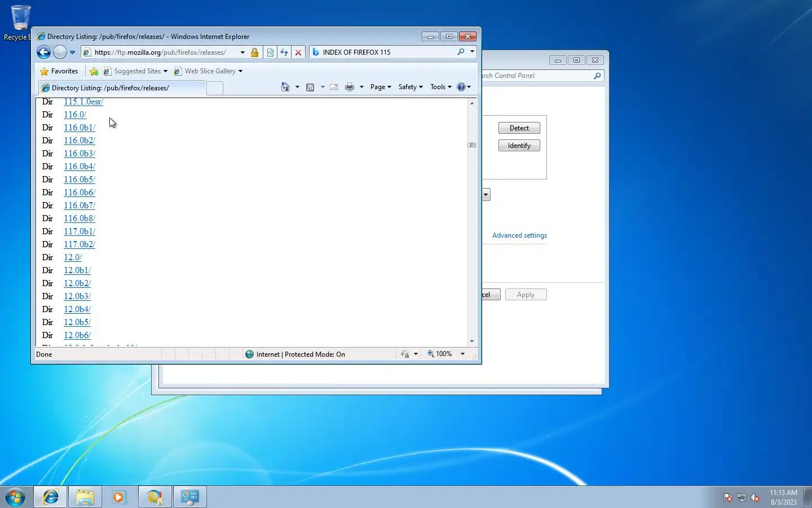Click the security lock icon

tap(254, 52)
